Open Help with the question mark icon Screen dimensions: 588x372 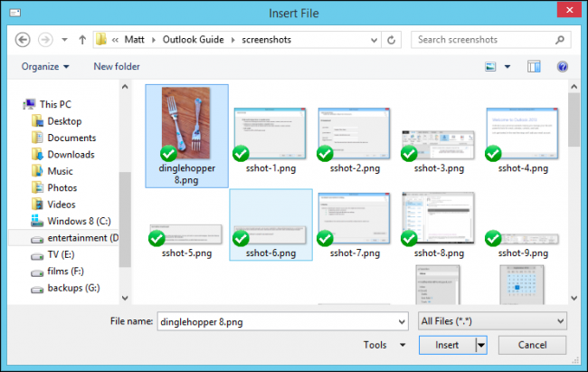[x=562, y=67]
